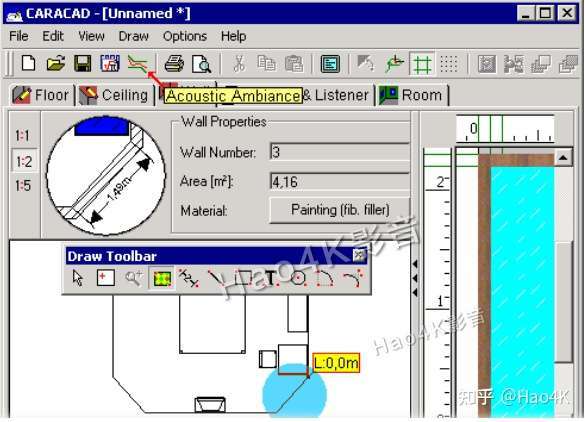Select the circle tool in Draw Toolbar

(x=298, y=278)
